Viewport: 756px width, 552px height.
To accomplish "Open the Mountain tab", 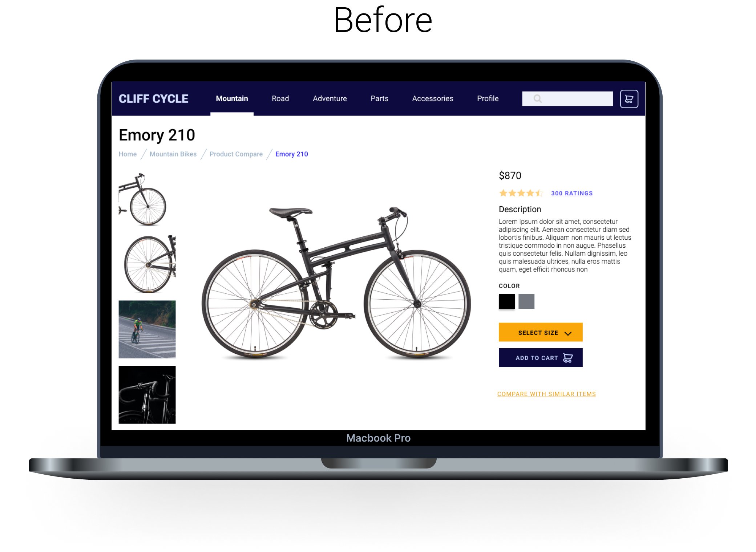I will click(232, 99).
